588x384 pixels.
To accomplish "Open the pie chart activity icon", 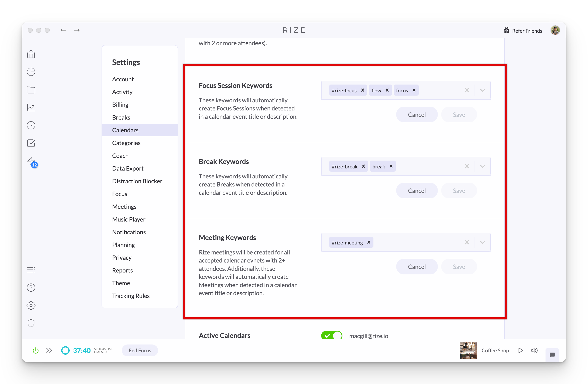I will 31,72.
